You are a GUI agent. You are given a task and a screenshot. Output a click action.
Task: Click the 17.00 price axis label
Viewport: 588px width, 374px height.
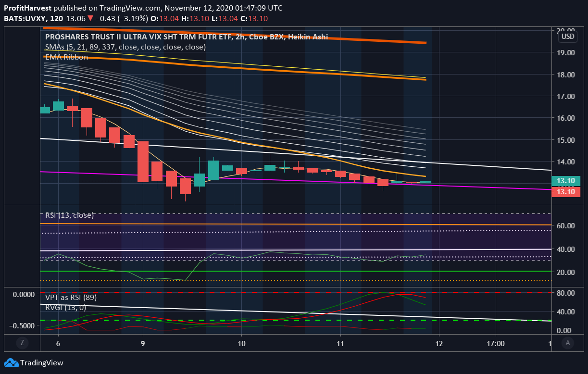(566, 96)
